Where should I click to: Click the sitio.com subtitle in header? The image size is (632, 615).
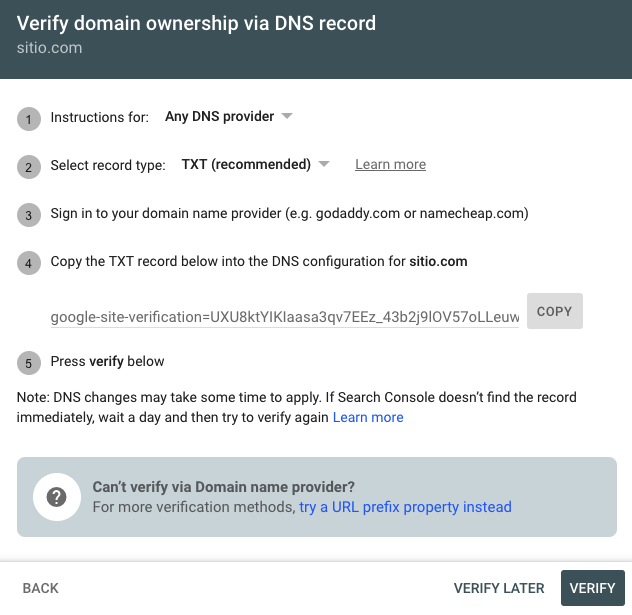point(49,48)
